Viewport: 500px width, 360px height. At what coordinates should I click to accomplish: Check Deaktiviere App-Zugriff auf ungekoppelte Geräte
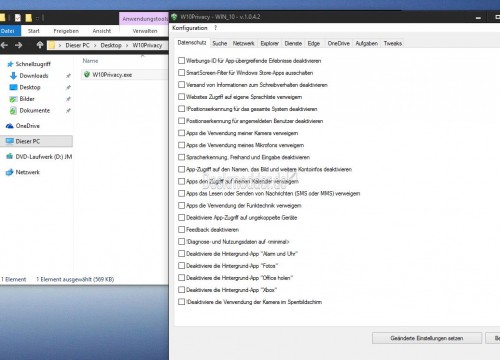click(181, 217)
